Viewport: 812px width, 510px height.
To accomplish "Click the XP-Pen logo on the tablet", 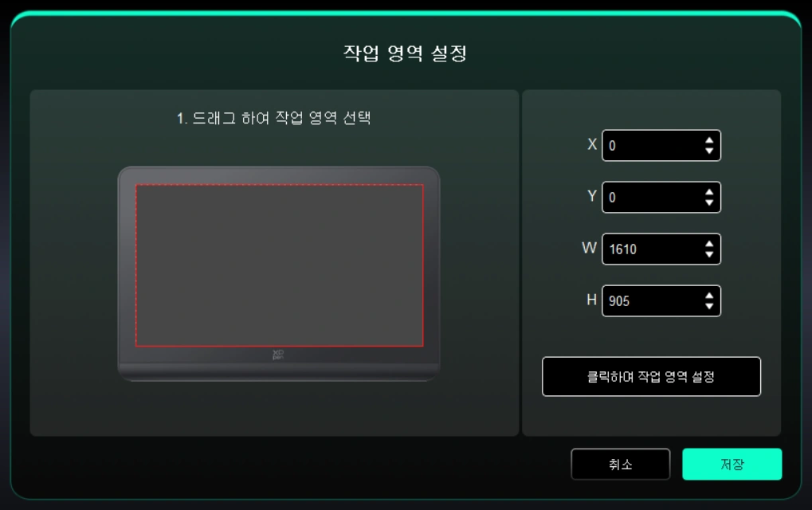I will (278, 355).
